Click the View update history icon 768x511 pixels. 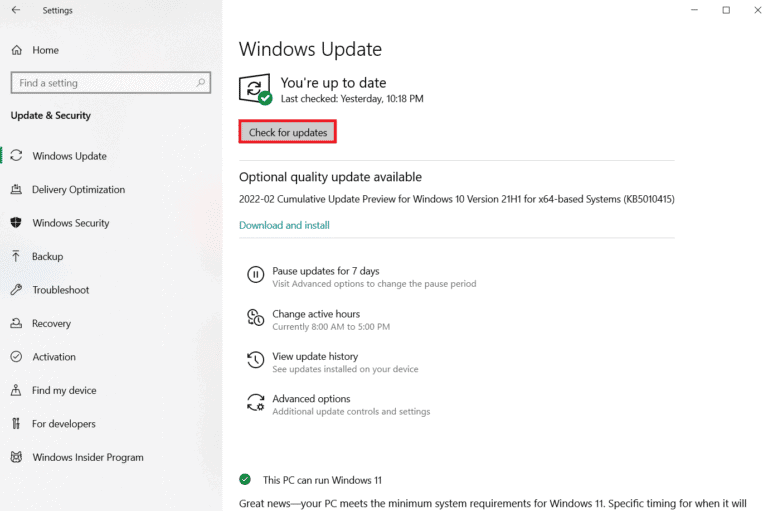tap(255, 360)
